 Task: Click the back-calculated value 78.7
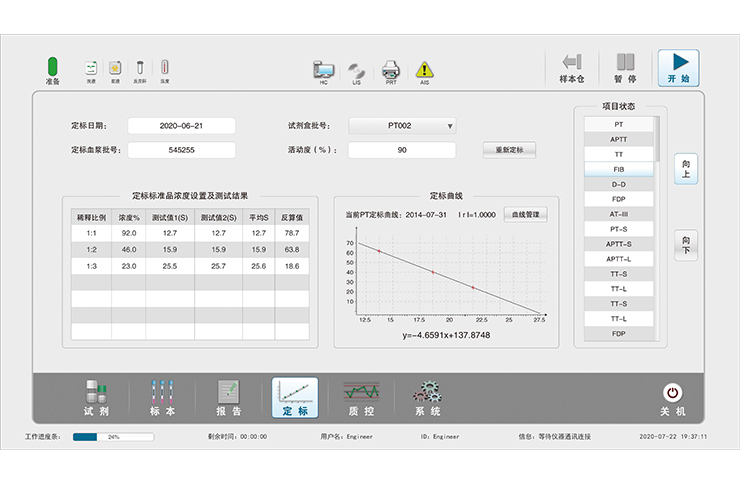pos(292,234)
